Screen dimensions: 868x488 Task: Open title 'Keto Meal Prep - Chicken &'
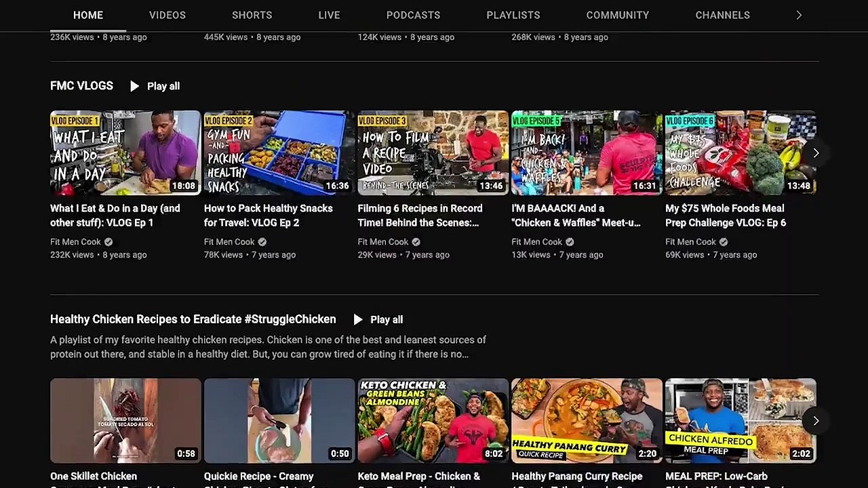click(419, 476)
